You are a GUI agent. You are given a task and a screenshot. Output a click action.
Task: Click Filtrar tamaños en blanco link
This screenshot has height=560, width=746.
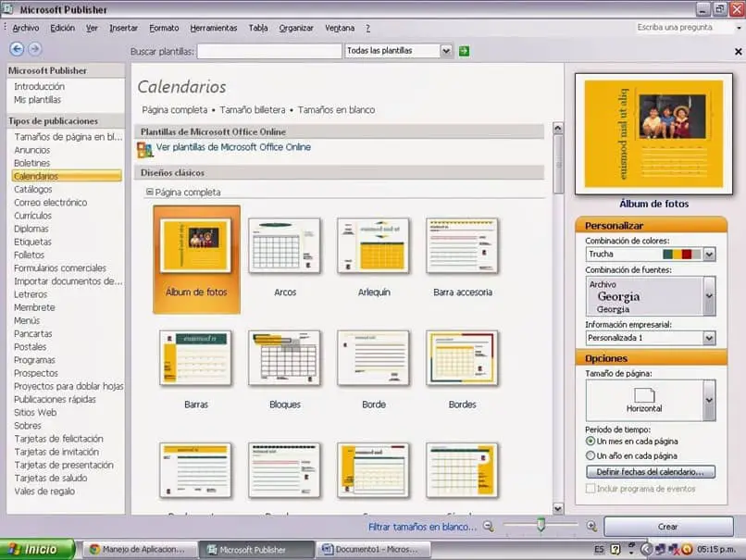(422, 527)
